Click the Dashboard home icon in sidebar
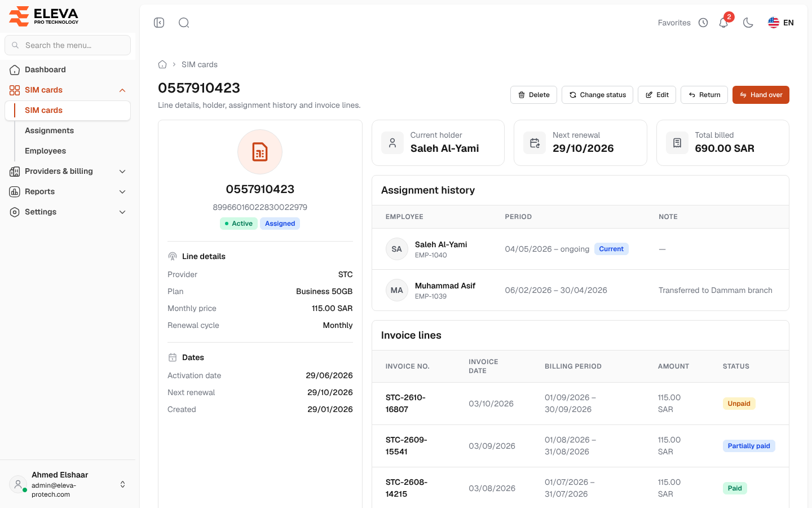Image resolution: width=812 pixels, height=508 pixels. 15,70
